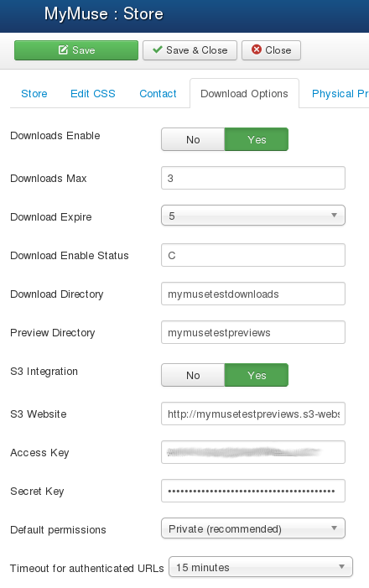Viewport: 369px width, 588px height.
Task: Click the Save & Close button
Action: click(x=190, y=50)
